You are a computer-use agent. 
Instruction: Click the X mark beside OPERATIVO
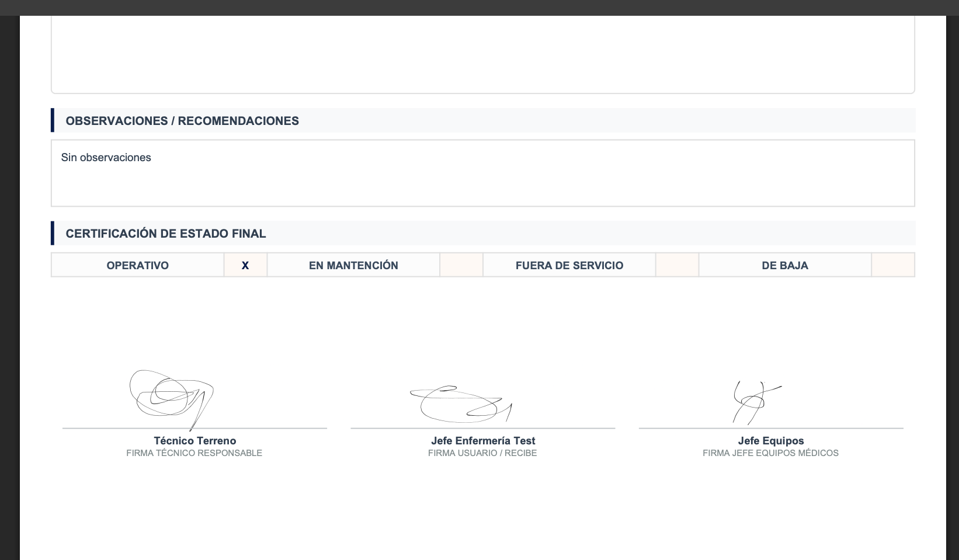pos(245,266)
